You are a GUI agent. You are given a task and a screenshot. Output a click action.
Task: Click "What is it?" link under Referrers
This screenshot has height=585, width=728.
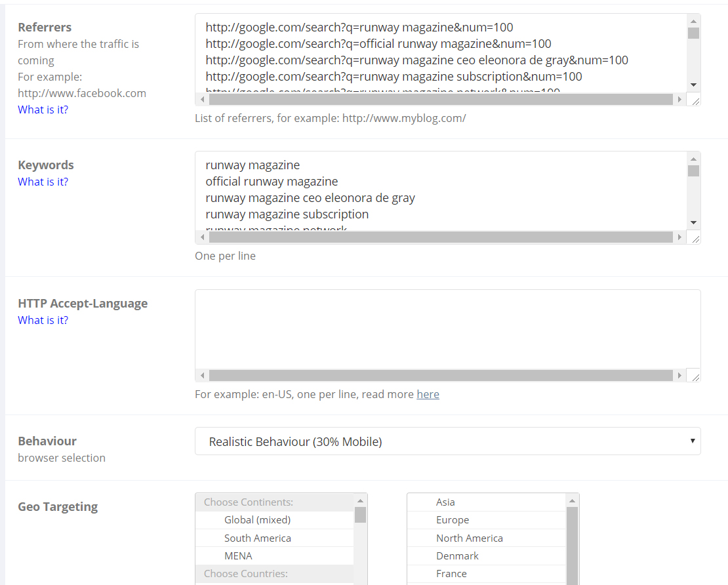click(x=43, y=110)
